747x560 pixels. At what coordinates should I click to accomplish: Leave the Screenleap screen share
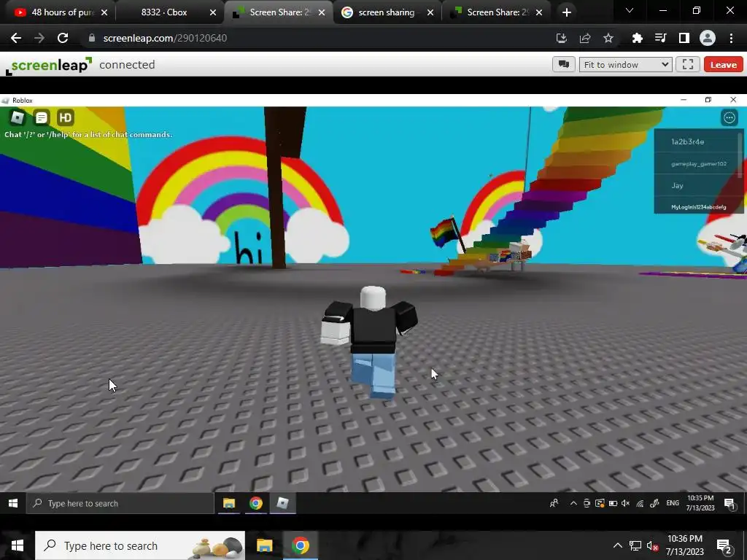pos(723,64)
